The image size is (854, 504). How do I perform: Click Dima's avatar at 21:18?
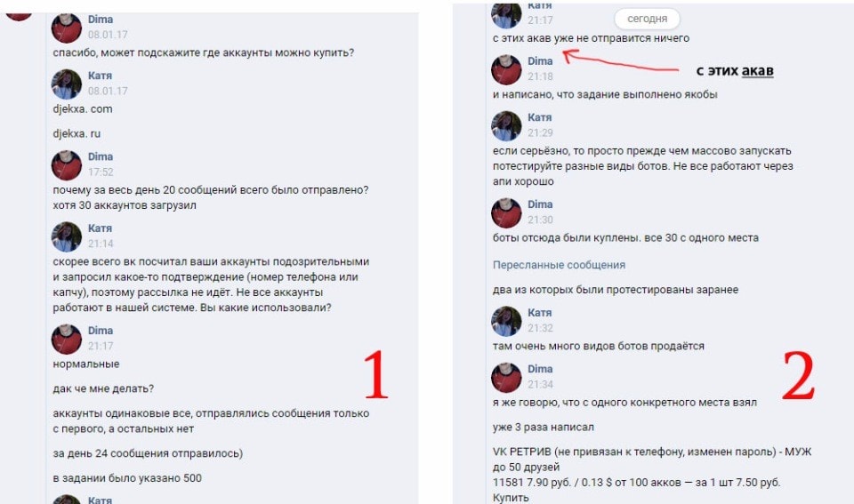pos(506,69)
